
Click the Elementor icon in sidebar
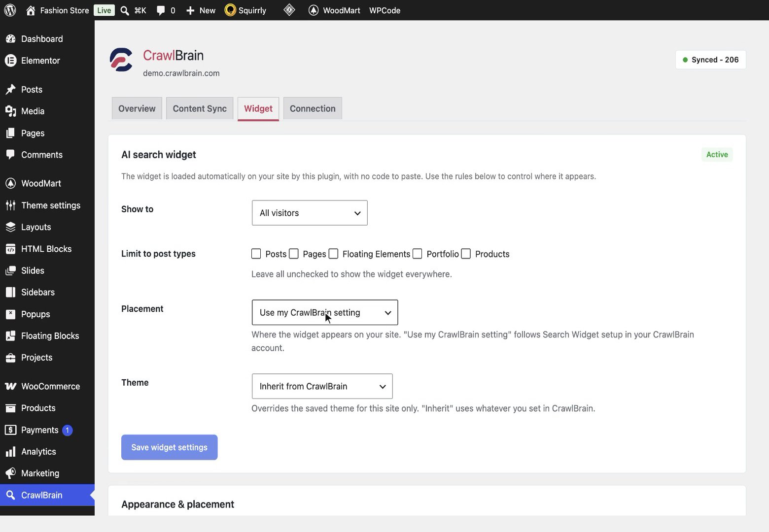click(x=10, y=61)
